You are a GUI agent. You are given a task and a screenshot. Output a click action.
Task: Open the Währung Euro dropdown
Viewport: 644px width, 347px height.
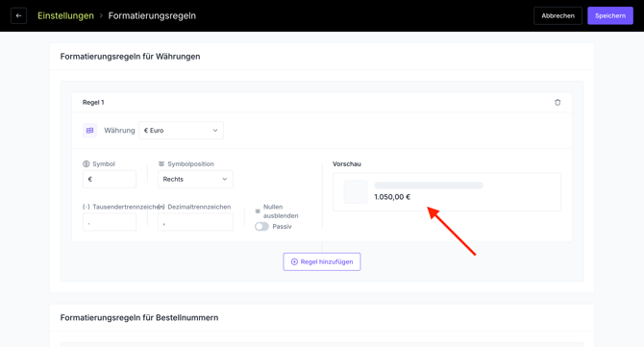point(181,130)
